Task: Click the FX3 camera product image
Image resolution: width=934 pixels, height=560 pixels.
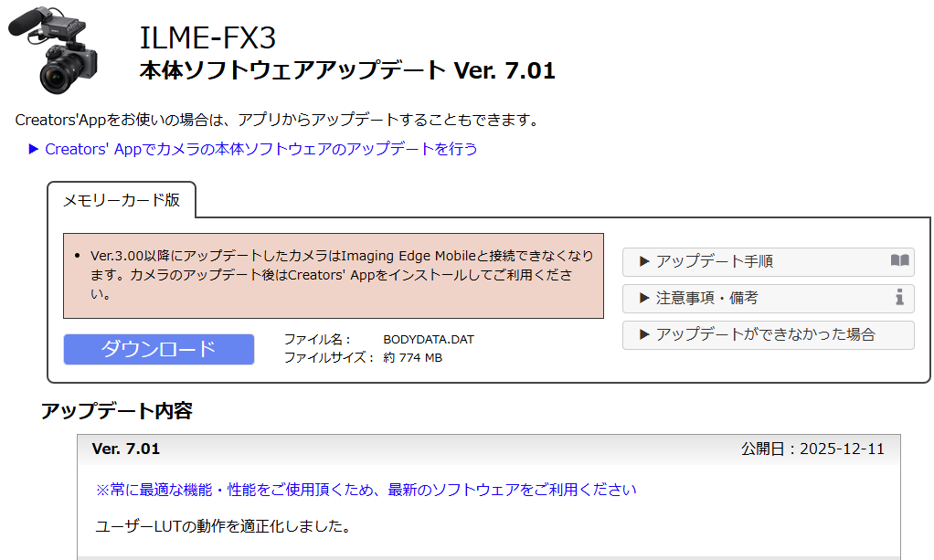Action: coord(52,50)
